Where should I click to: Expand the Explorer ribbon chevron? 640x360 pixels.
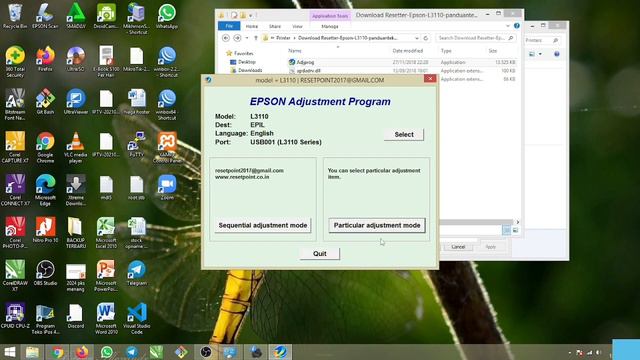coord(507,26)
